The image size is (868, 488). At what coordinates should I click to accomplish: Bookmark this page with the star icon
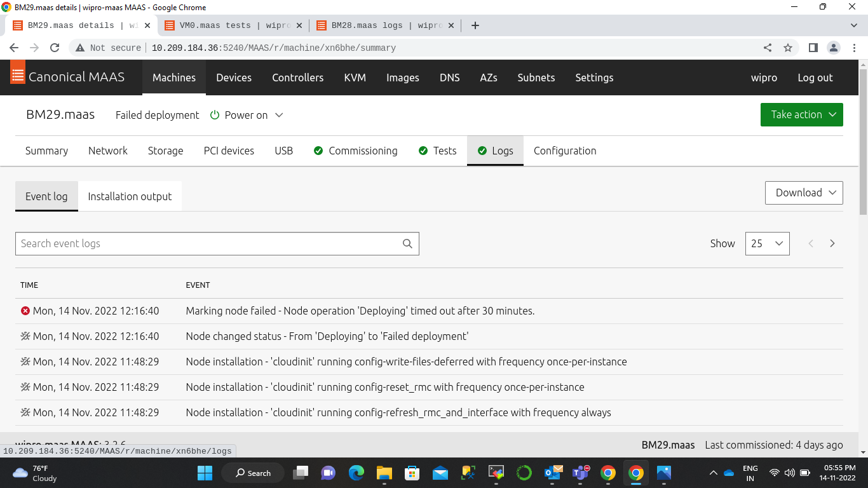click(x=788, y=48)
